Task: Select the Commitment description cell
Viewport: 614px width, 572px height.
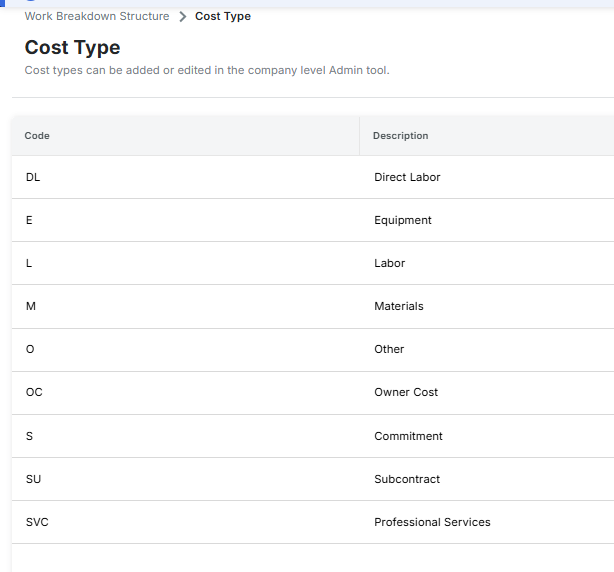Action: pos(408,436)
